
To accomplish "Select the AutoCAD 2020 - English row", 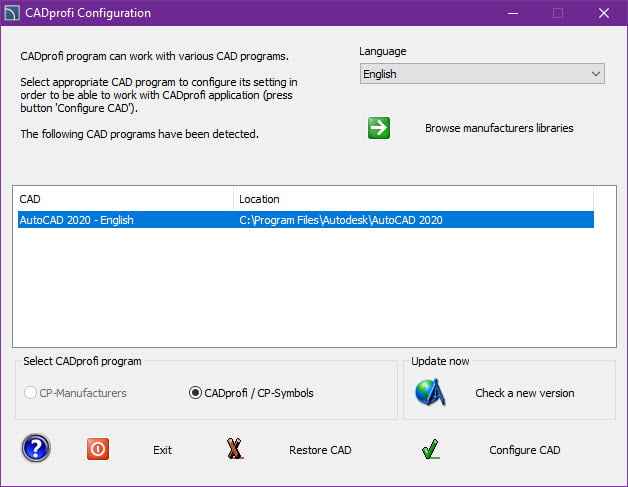I will pyautogui.click(x=306, y=220).
